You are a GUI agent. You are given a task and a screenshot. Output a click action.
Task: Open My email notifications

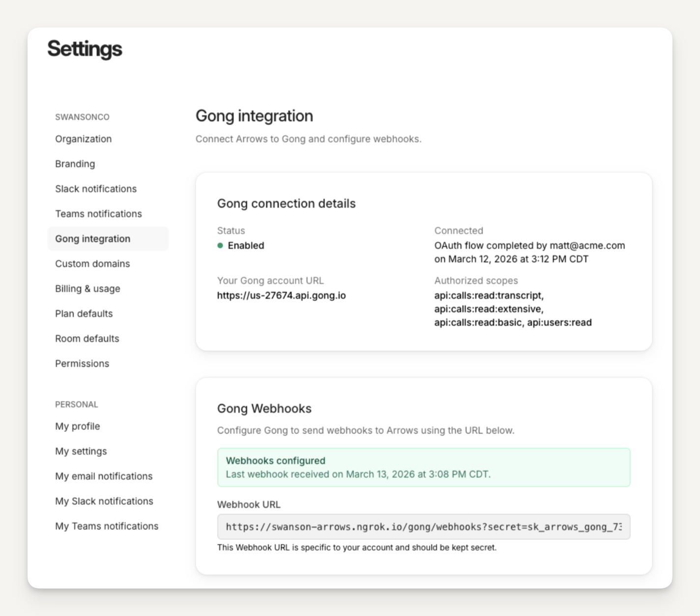pos(104,476)
